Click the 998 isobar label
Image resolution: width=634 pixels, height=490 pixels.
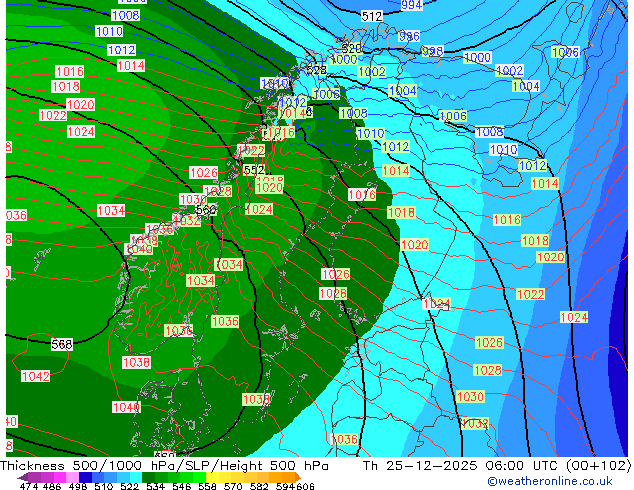(432, 51)
